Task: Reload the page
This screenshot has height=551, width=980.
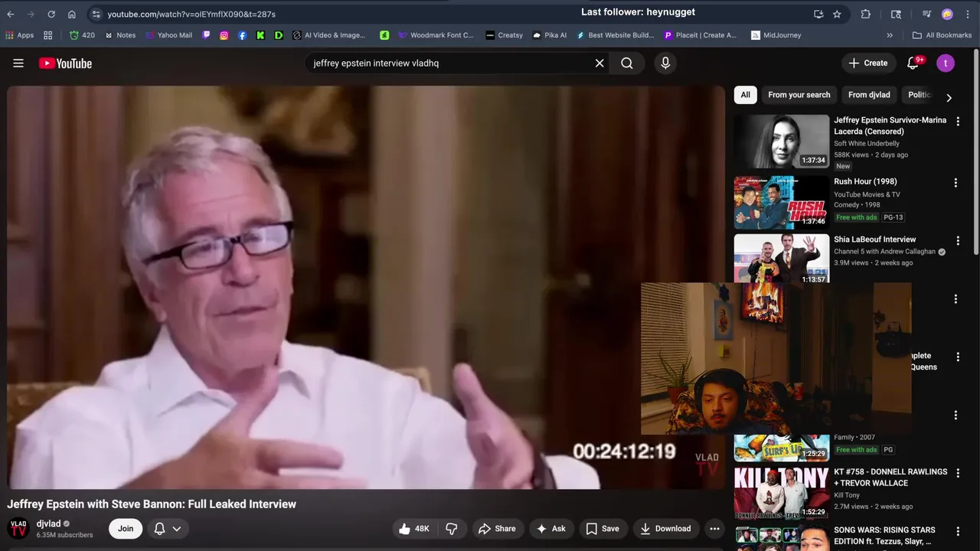Action: [51, 14]
